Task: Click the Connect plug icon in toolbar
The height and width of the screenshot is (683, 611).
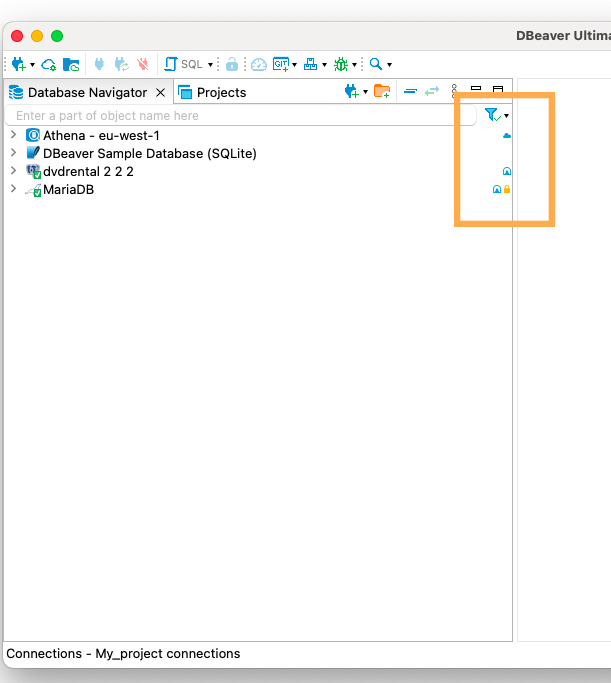Action: click(x=99, y=64)
